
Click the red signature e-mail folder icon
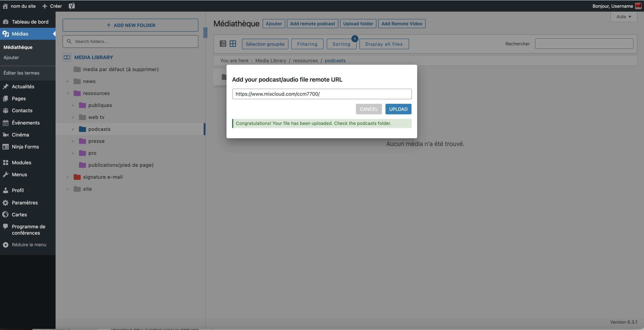coord(77,177)
